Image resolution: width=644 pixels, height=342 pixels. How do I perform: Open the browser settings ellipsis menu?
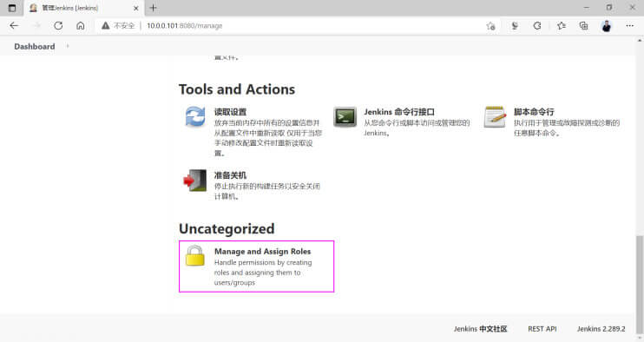pyautogui.click(x=629, y=25)
